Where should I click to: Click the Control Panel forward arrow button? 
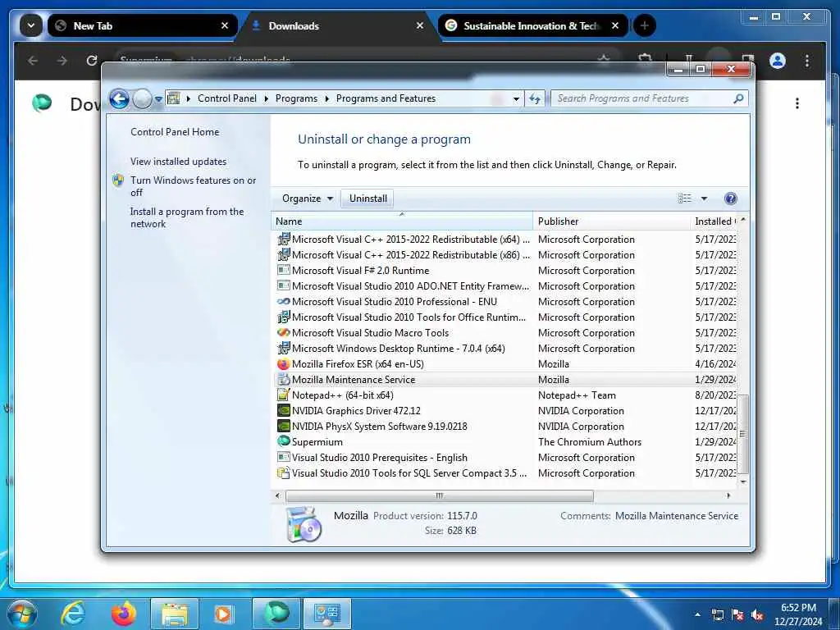click(143, 99)
